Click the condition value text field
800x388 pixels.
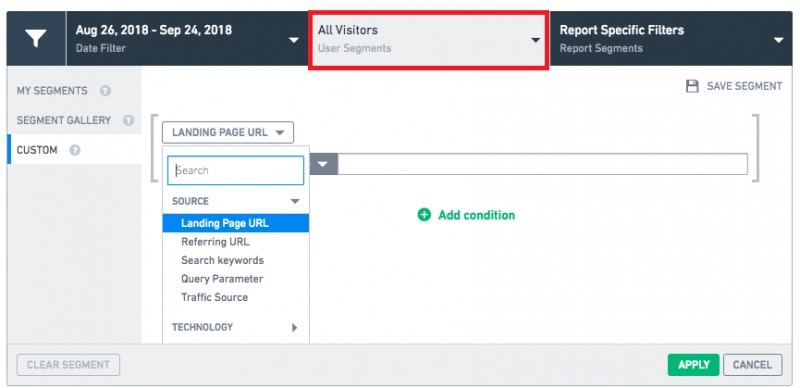pos(543,164)
